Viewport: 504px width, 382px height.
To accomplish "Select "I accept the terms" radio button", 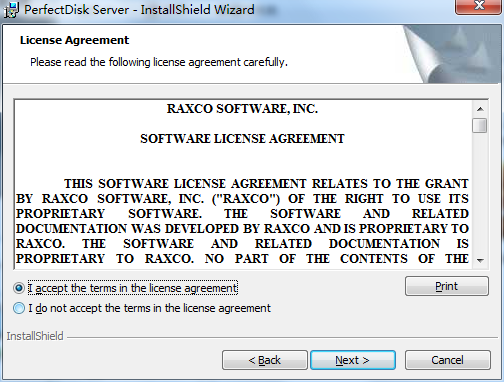I will 19,288.
